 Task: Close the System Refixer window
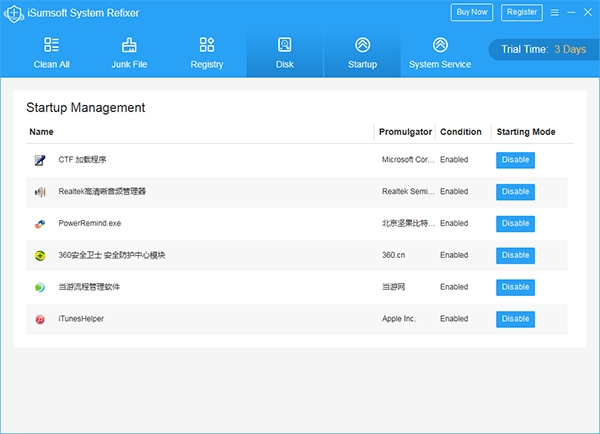click(588, 13)
